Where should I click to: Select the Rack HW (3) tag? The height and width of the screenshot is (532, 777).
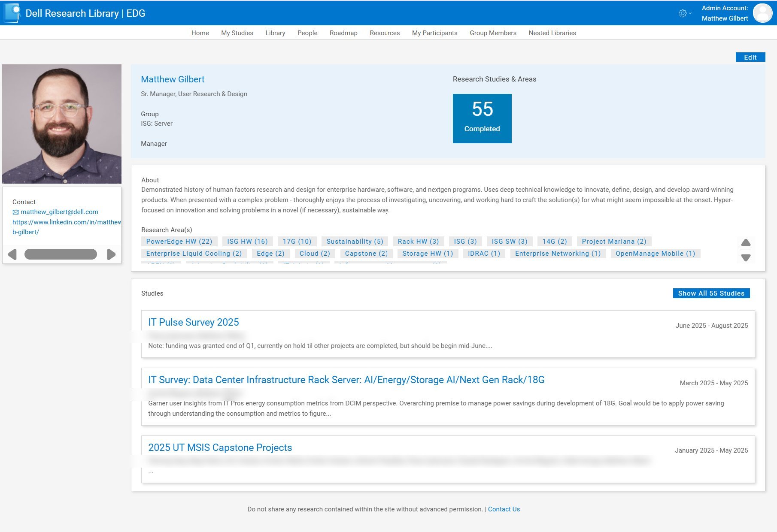[419, 242]
